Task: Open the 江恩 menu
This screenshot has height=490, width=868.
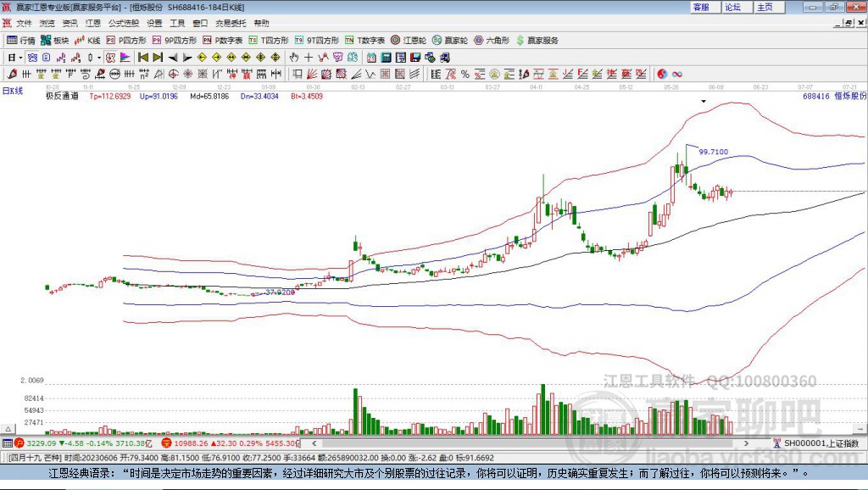Action: [93, 23]
